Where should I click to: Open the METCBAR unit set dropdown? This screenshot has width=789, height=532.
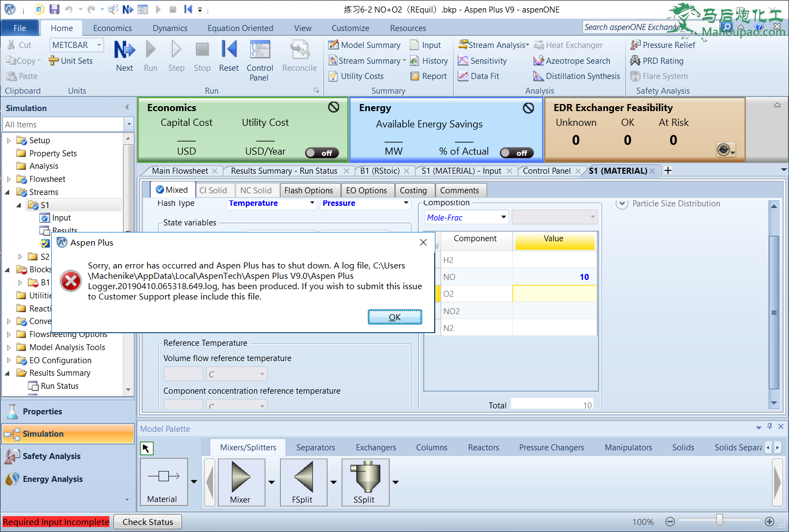tap(99, 45)
